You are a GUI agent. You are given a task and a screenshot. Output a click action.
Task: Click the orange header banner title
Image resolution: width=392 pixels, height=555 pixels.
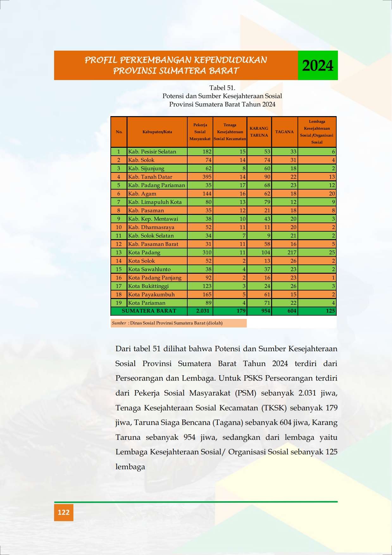pos(176,65)
